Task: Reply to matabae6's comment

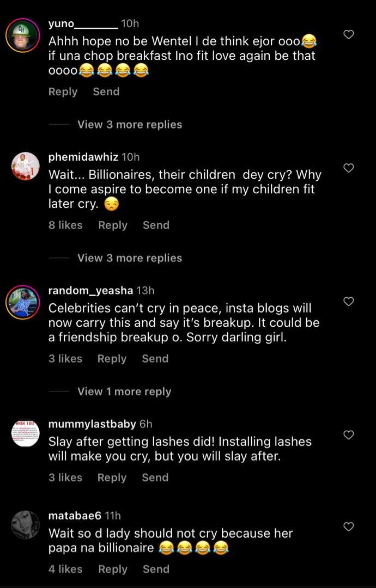Action: coord(113,569)
